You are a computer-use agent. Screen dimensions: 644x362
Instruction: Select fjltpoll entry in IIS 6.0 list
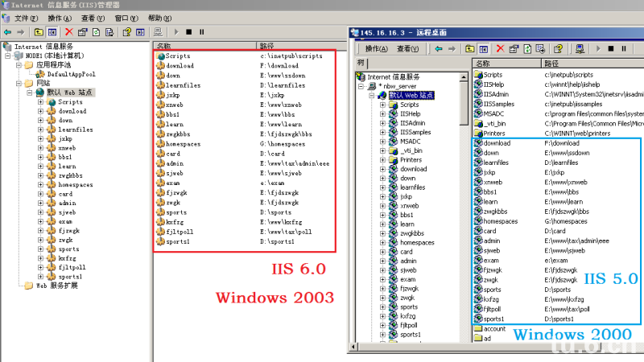click(x=180, y=232)
